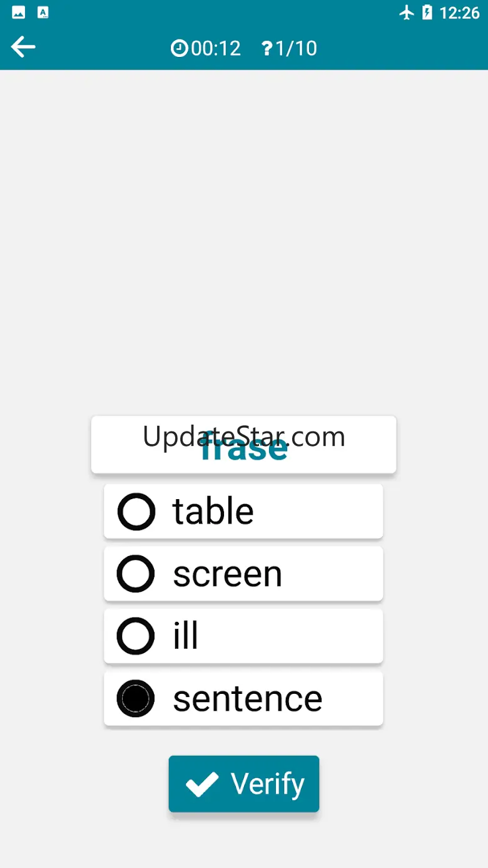Tap the word "screen" answer text

click(228, 574)
